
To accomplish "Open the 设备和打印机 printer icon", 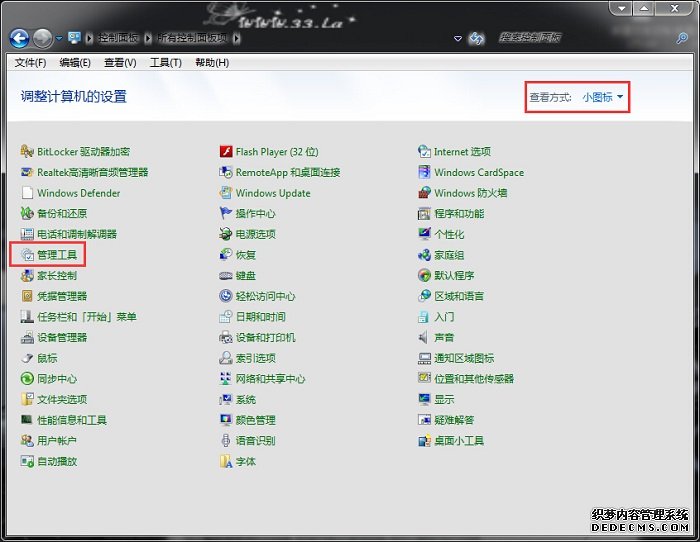I will pyautogui.click(x=226, y=337).
